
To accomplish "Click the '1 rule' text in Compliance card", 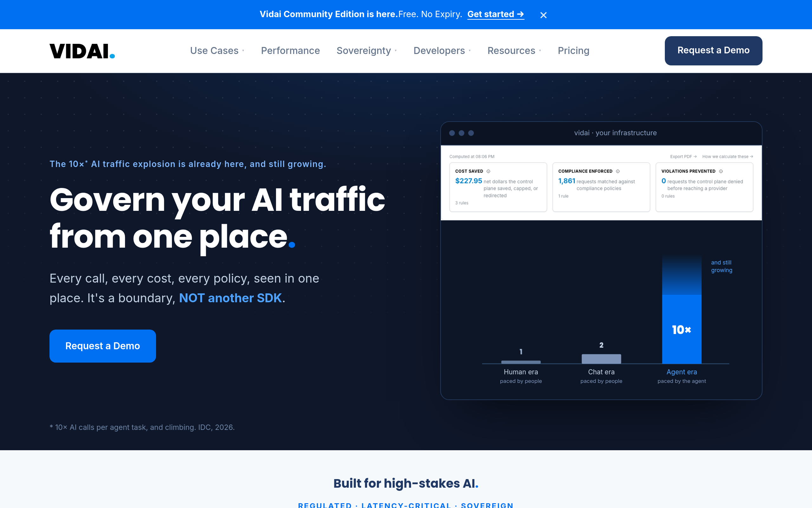I will pos(563,196).
